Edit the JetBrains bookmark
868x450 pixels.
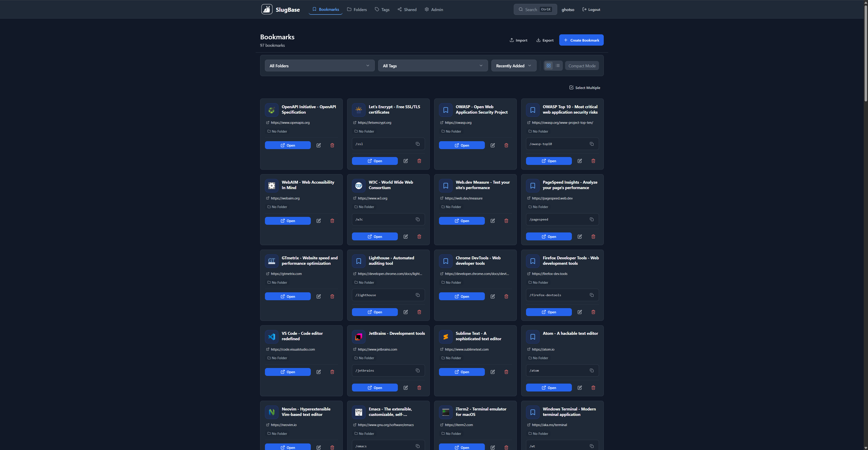point(405,388)
